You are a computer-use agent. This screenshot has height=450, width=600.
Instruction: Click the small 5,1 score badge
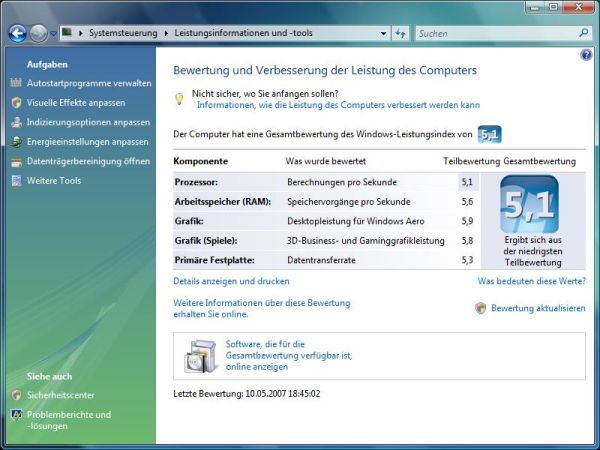(489, 134)
